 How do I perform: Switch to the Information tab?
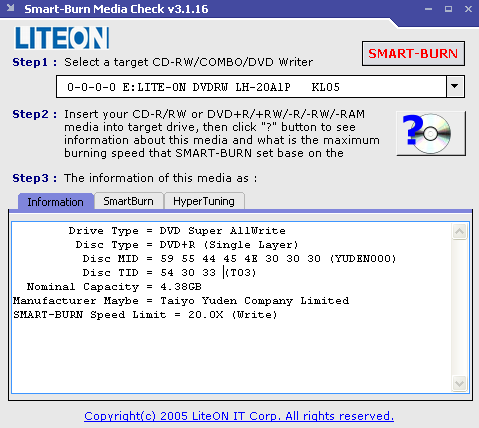click(56, 202)
